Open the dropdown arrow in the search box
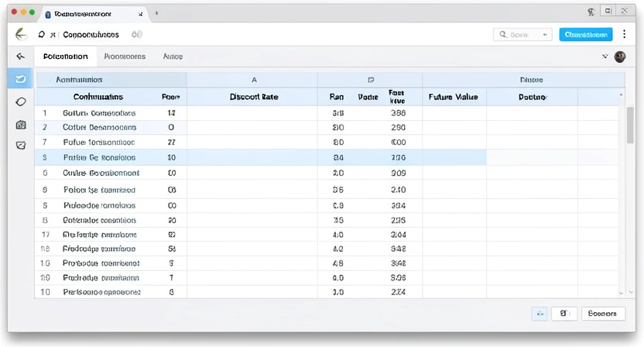Screen dimensions: 644x347 point(545,34)
